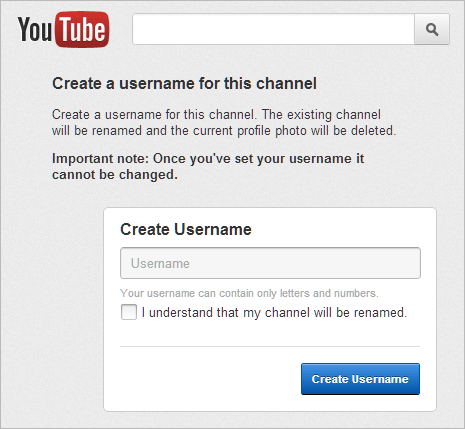Select the Username placeholder box

[270, 263]
